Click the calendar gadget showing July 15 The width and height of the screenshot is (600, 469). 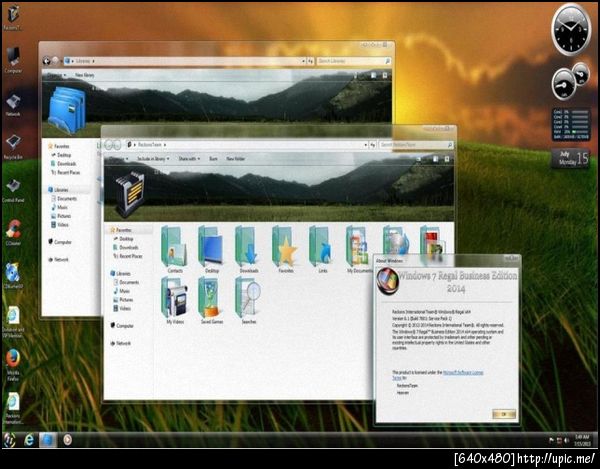(x=570, y=158)
